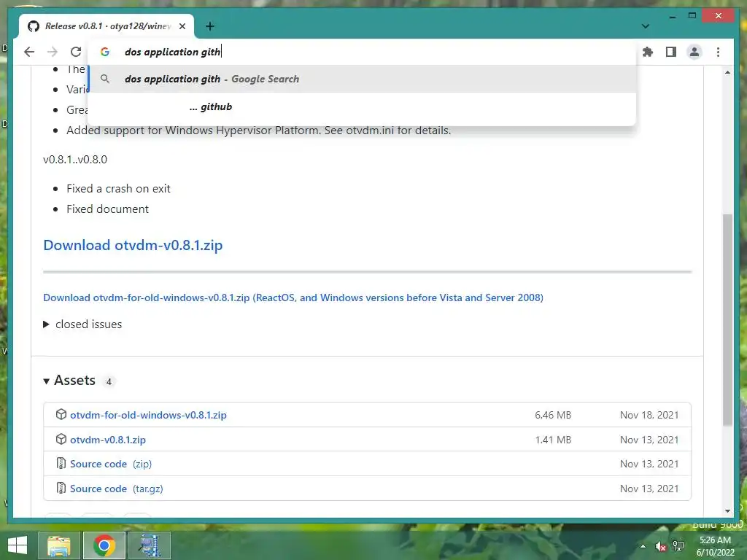
Task: Toggle the Chrome side panel icon
Action: click(x=671, y=52)
